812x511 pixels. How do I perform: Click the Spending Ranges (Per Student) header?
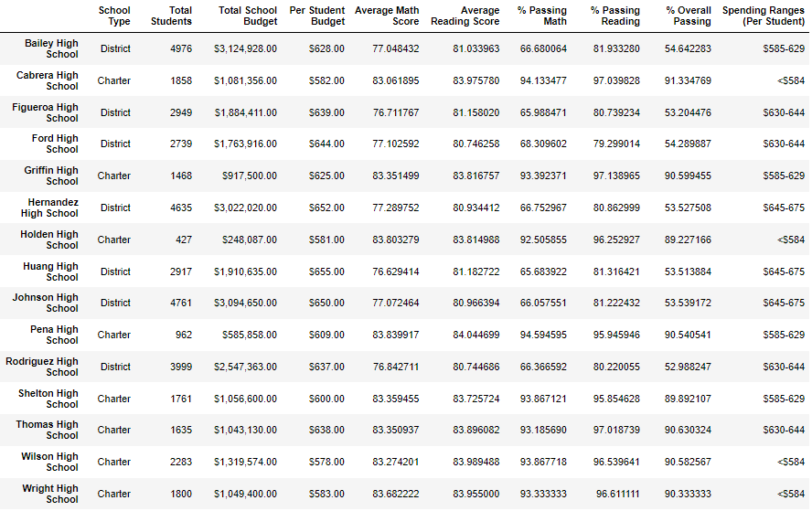(x=764, y=16)
